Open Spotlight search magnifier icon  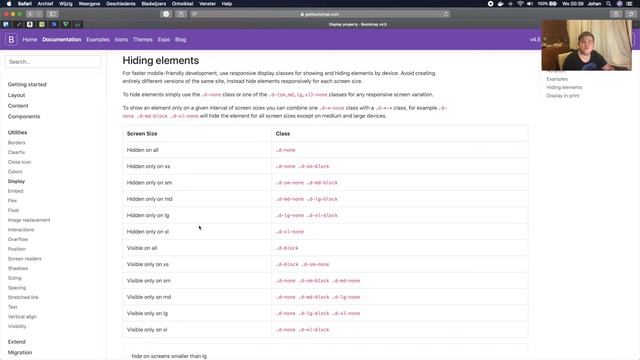click(609, 4)
